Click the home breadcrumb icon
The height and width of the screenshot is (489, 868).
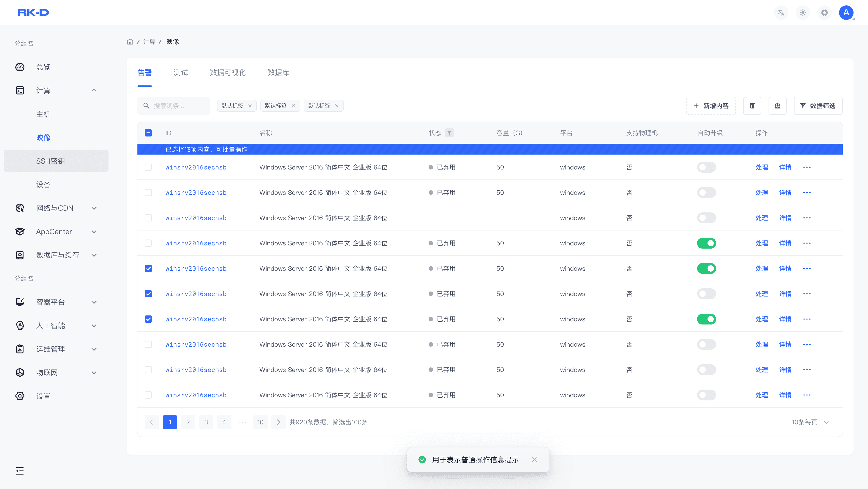130,42
